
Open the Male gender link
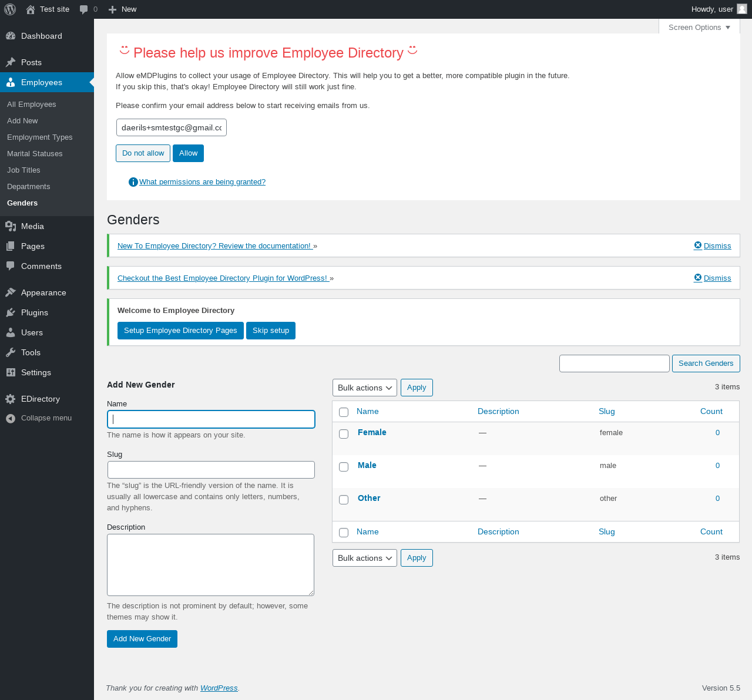tap(367, 465)
